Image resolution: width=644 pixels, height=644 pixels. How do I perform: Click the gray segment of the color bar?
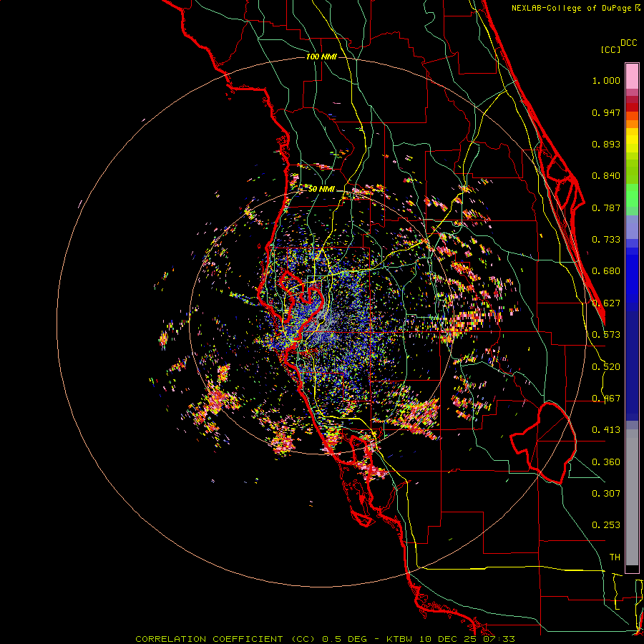(x=632, y=499)
